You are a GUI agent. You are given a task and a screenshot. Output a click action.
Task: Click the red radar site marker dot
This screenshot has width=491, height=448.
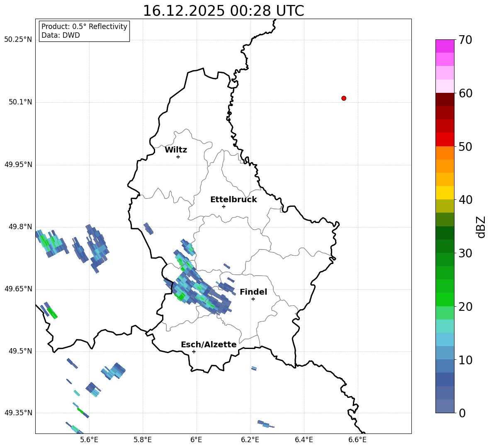point(344,98)
